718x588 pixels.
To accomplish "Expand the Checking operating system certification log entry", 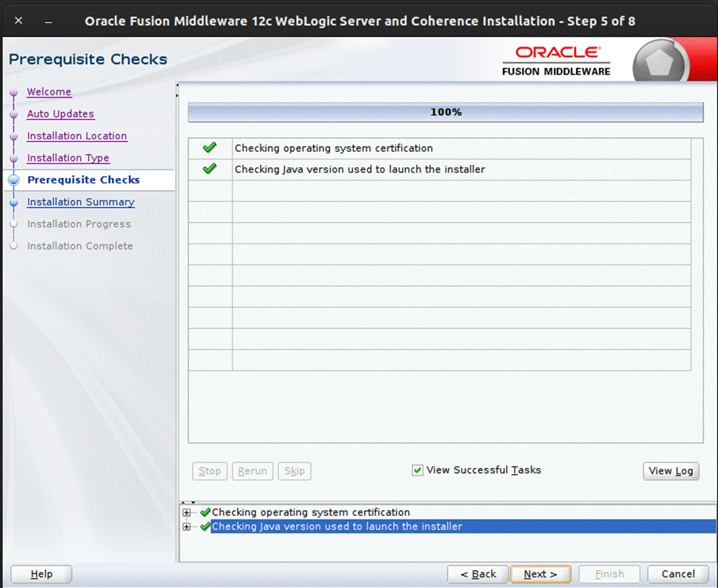I will point(187,512).
